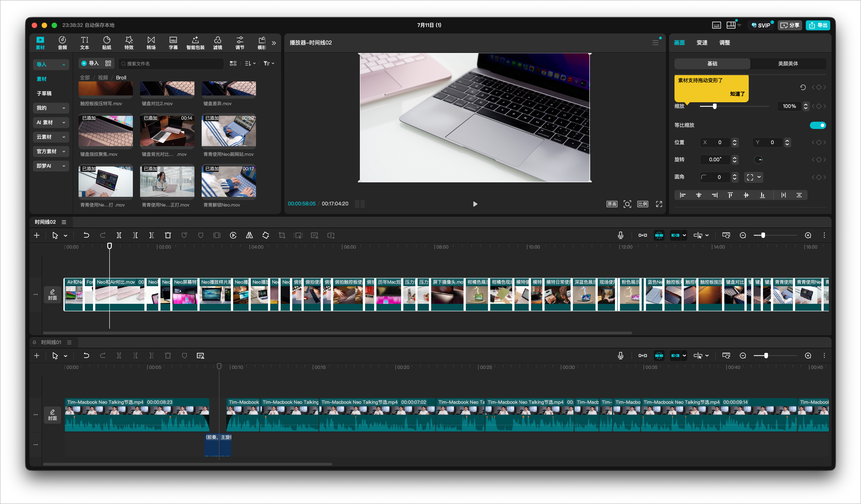
Task: Add a keyframe for 旋转 rotation
Action: (819, 160)
